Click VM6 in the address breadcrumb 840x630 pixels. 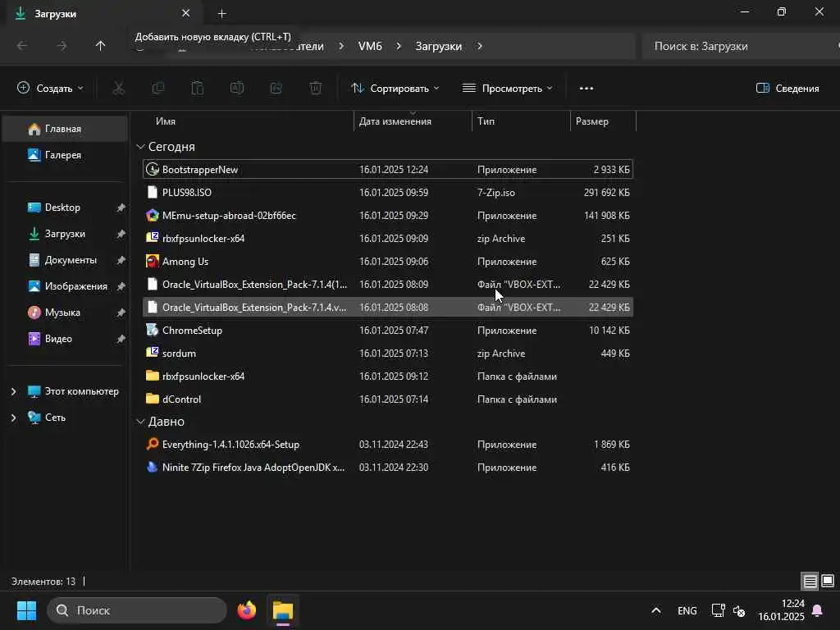tap(370, 46)
